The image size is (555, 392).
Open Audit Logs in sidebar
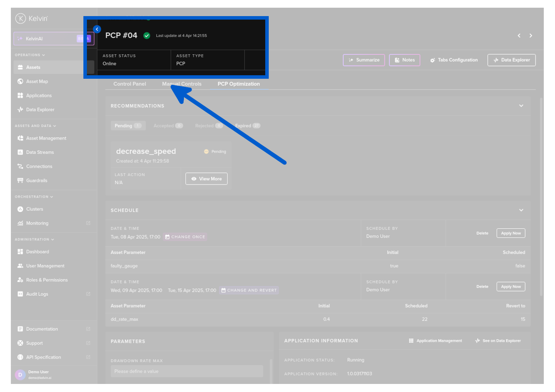[x=37, y=294]
